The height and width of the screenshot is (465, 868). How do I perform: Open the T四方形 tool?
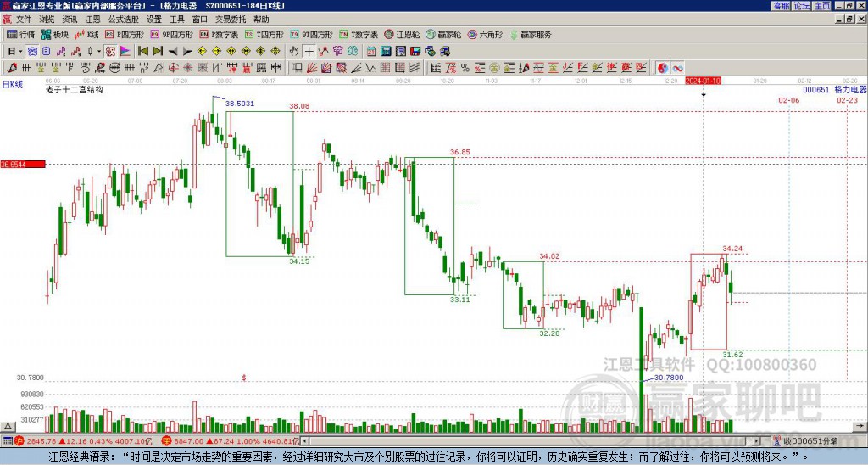click(x=264, y=34)
